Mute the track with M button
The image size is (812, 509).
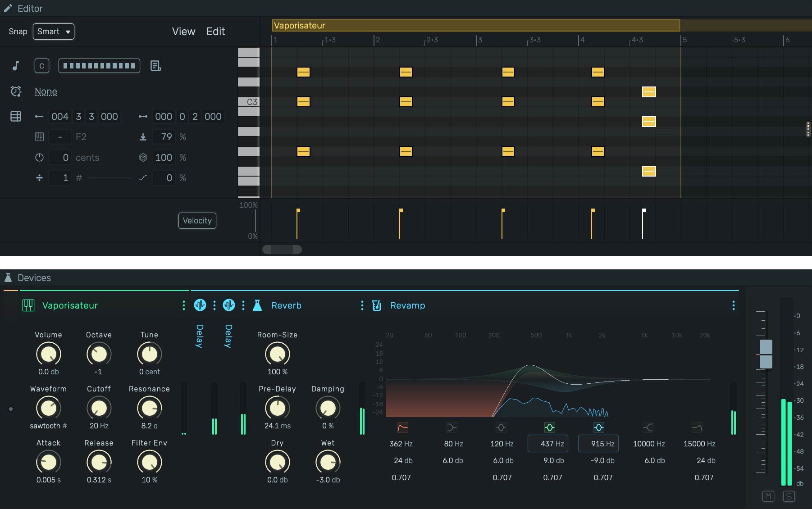point(768,496)
